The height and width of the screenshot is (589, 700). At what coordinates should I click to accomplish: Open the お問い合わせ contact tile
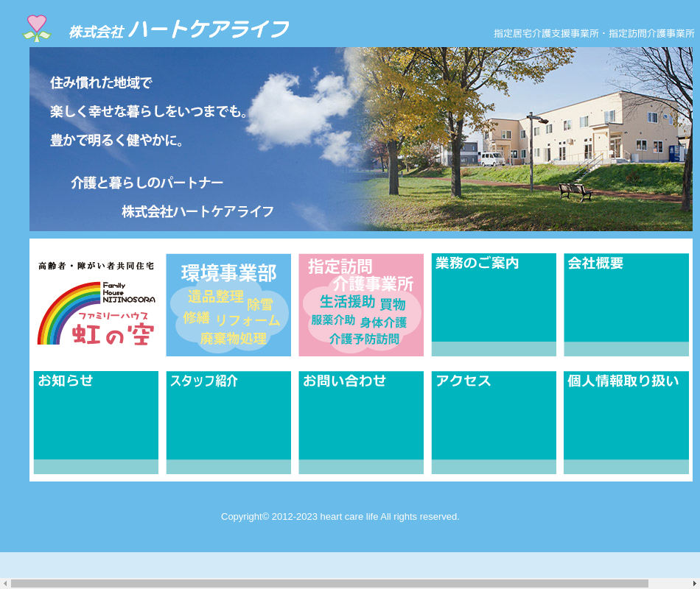pyautogui.click(x=361, y=423)
